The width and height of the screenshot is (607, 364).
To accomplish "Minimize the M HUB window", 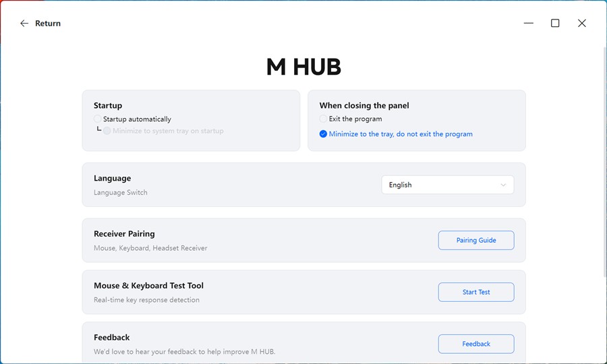I will [x=528, y=23].
